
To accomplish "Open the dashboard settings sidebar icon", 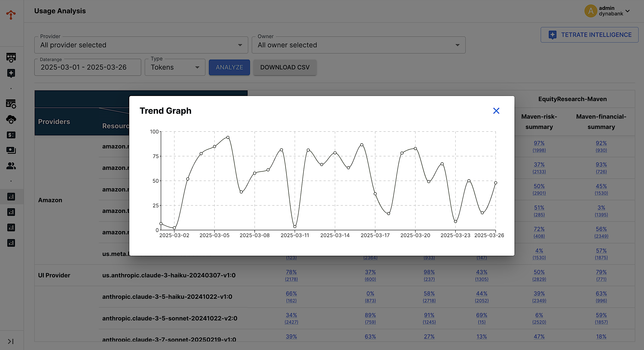I will coord(11,58).
